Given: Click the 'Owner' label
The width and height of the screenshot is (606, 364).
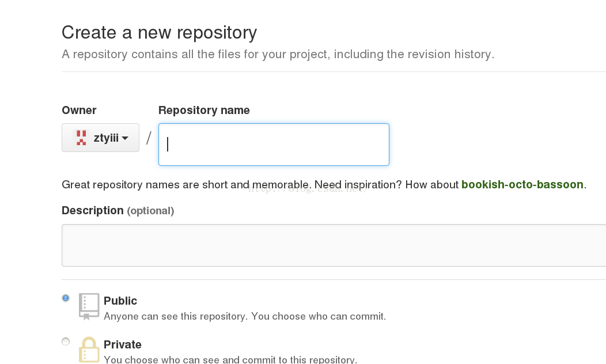Looking at the screenshot, I should (79, 110).
